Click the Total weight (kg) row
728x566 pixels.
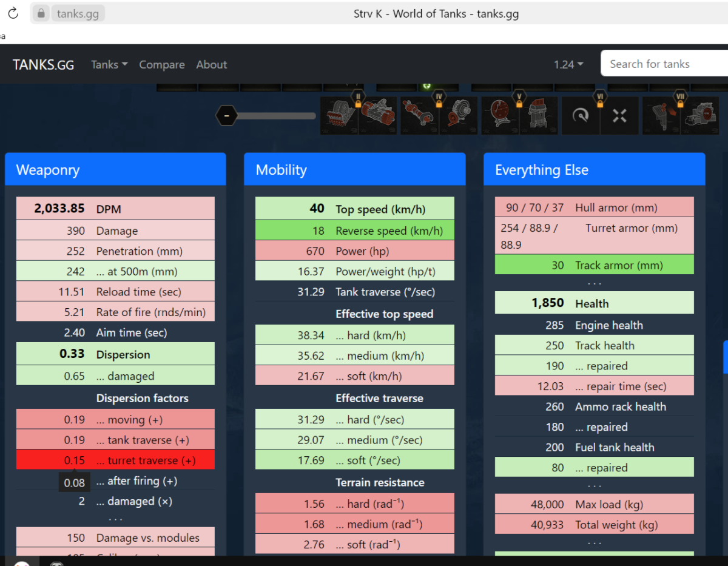tap(595, 525)
